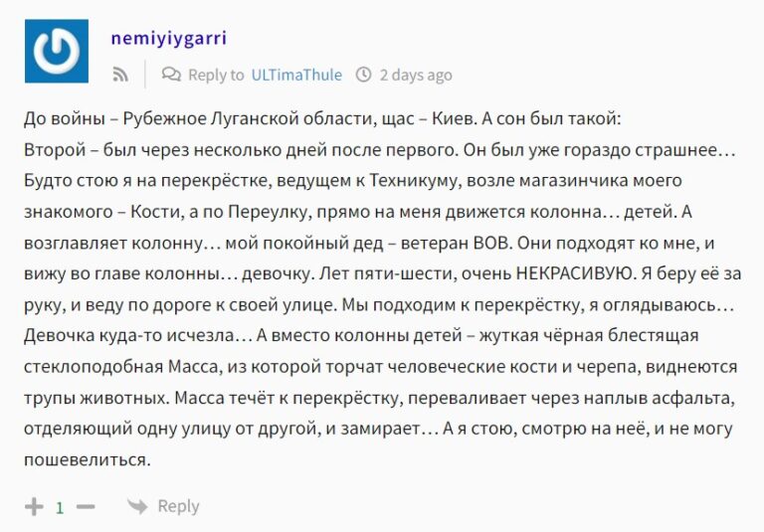The height and width of the screenshot is (532, 764).
Task: Click the clock icon beside timestamp
Action: (363, 75)
